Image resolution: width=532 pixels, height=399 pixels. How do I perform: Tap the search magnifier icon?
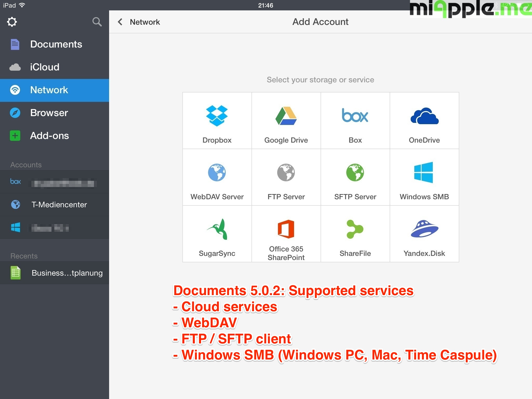[97, 22]
